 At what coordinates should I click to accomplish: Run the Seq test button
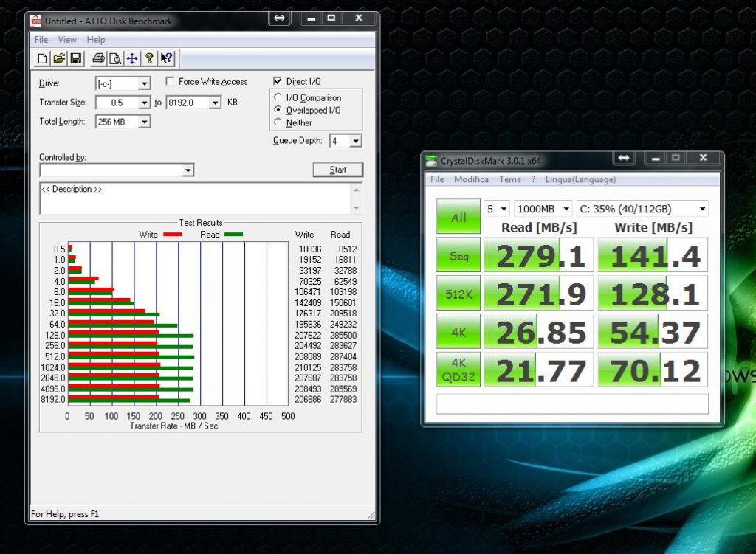coord(458,255)
